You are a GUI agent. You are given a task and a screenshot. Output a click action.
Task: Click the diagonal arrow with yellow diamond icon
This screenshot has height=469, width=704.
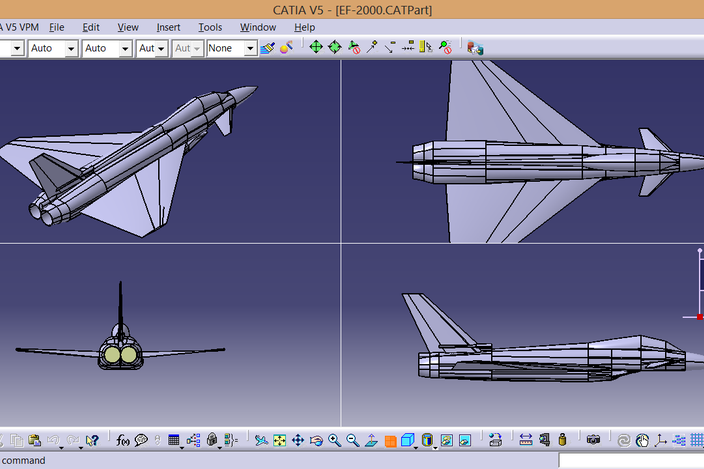[372, 47]
